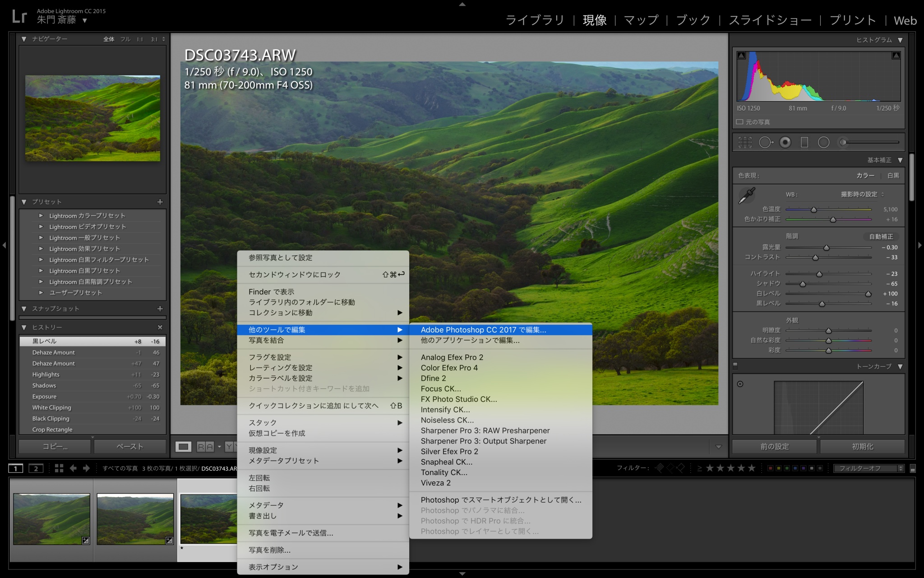Switch to loupe view in toolbar
The width and height of the screenshot is (924, 578).
click(183, 447)
